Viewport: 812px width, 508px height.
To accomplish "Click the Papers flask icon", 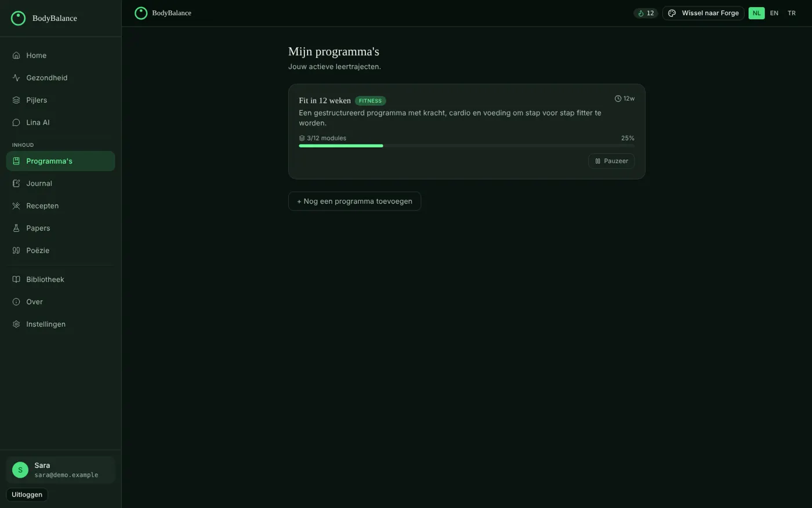I will coord(16,228).
